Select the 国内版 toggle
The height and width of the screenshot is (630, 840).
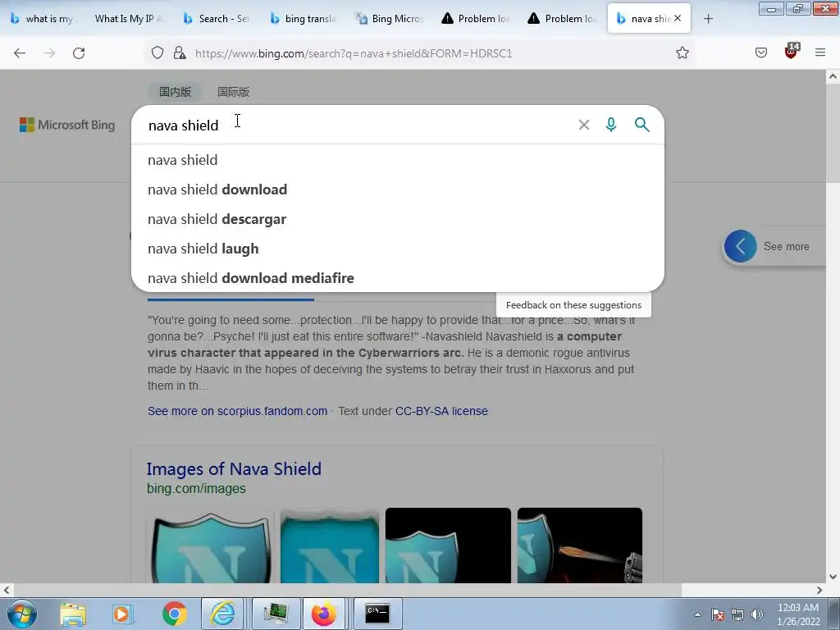176,92
